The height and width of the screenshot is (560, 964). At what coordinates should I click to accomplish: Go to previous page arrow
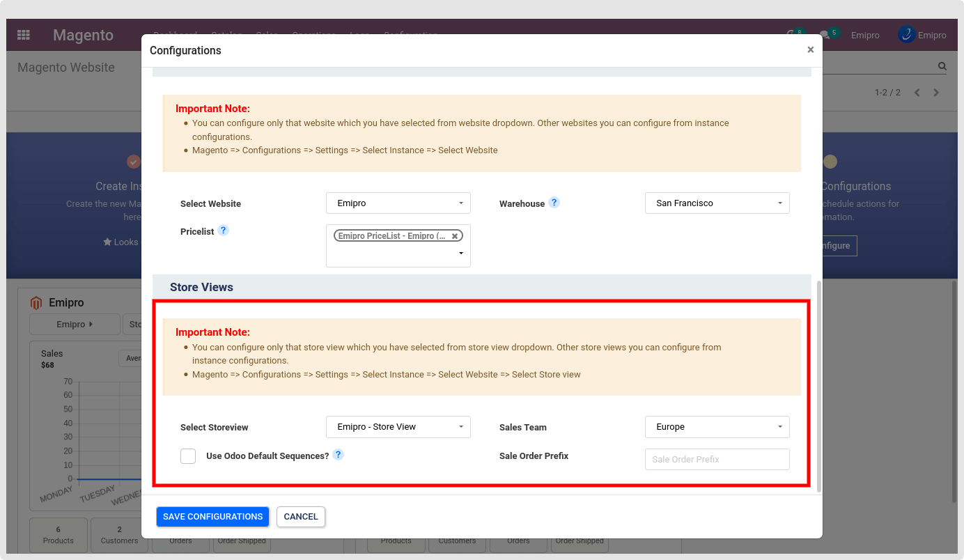pyautogui.click(x=917, y=93)
